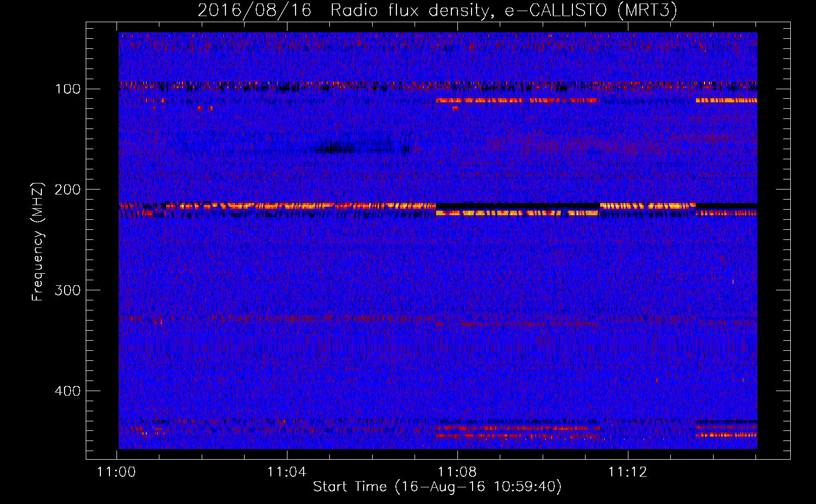Click the 11:04 time tick label
The image size is (816, 504).
(x=287, y=472)
